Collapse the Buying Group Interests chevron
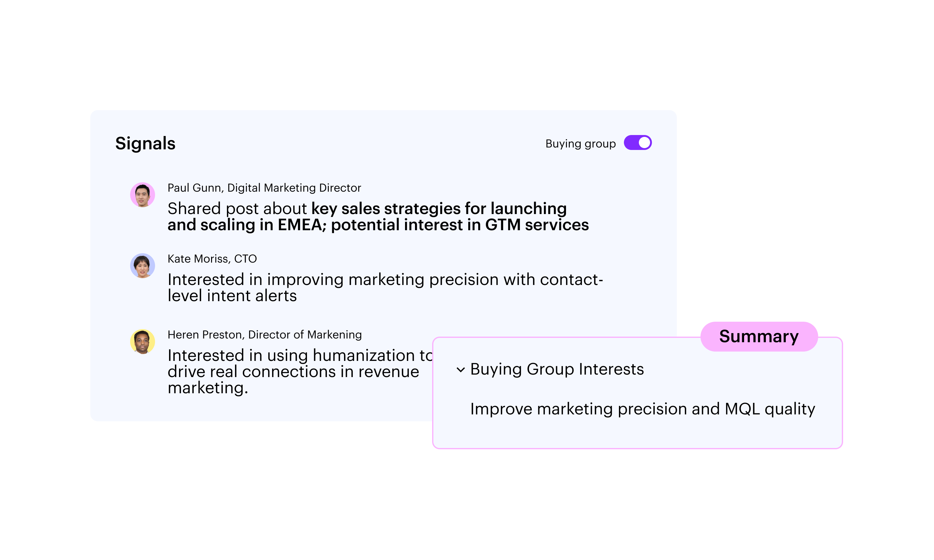The height and width of the screenshot is (560, 934). (x=460, y=370)
